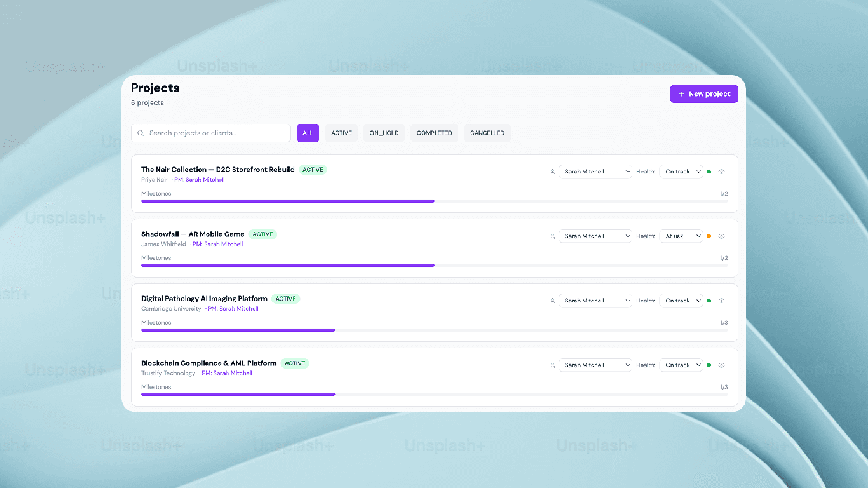The image size is (868, 488).
Task: Click the person icon in the Blockchain Compliance row
Action: (553, 365)
